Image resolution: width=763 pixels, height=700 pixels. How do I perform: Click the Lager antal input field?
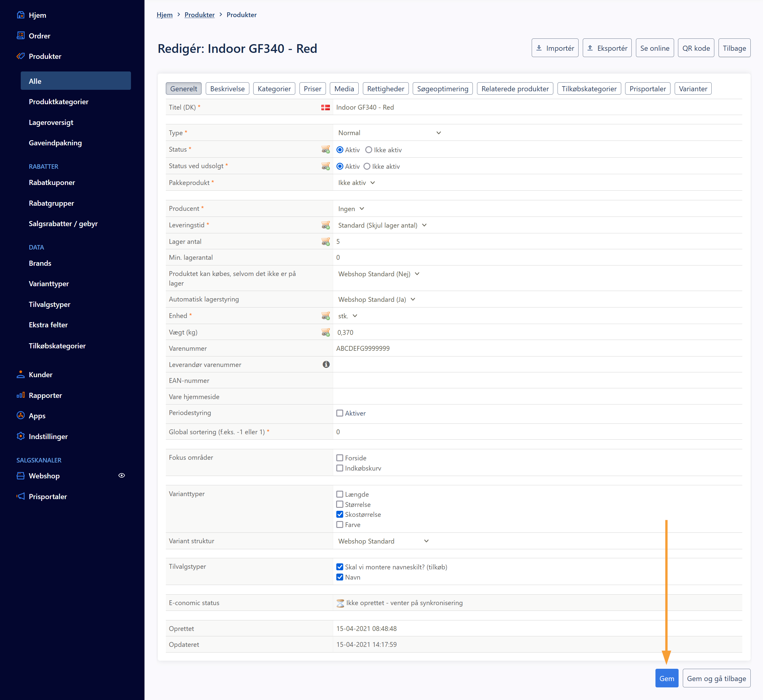537,242
